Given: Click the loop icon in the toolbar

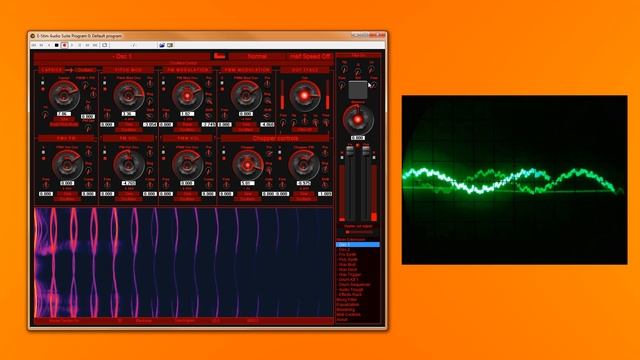Looking at the screenshot, I should pos(104,45).
